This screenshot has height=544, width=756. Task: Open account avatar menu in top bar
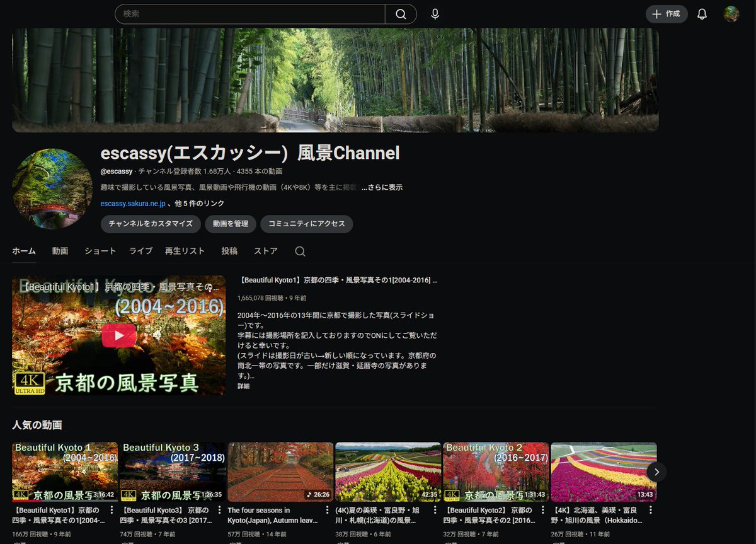pos(731,14)
